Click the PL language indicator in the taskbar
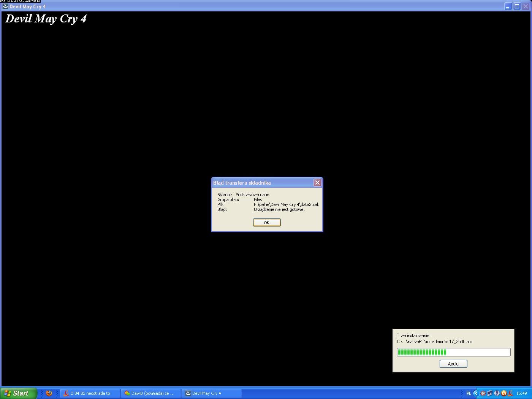This screenshot has width=532, height=399. coord(469,393)
